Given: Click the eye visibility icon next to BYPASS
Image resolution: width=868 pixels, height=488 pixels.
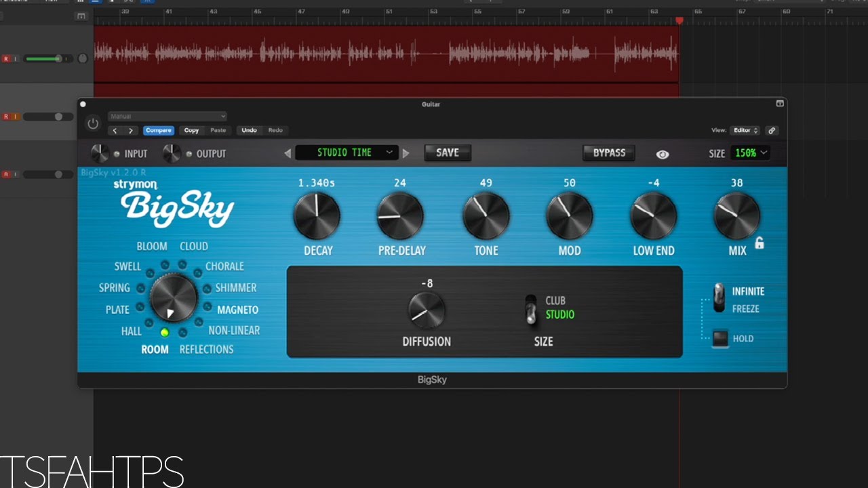Looking at the screenshot, I should (663, 155).
